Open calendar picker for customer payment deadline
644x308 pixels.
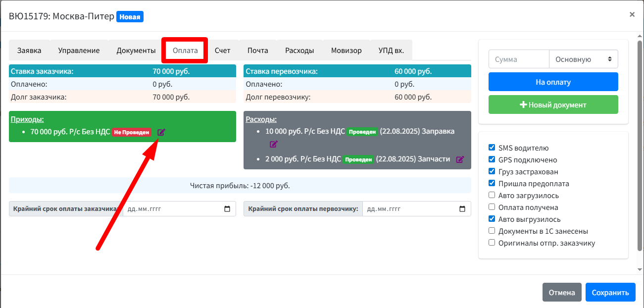pyautogui.click(x=227, y=209)
